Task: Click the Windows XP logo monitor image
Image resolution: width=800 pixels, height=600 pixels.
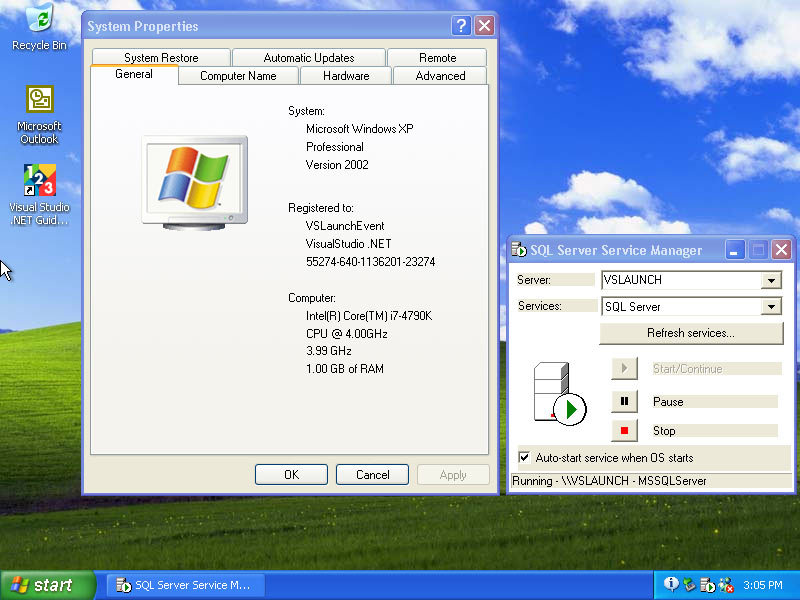Action: tap(195, 183)
